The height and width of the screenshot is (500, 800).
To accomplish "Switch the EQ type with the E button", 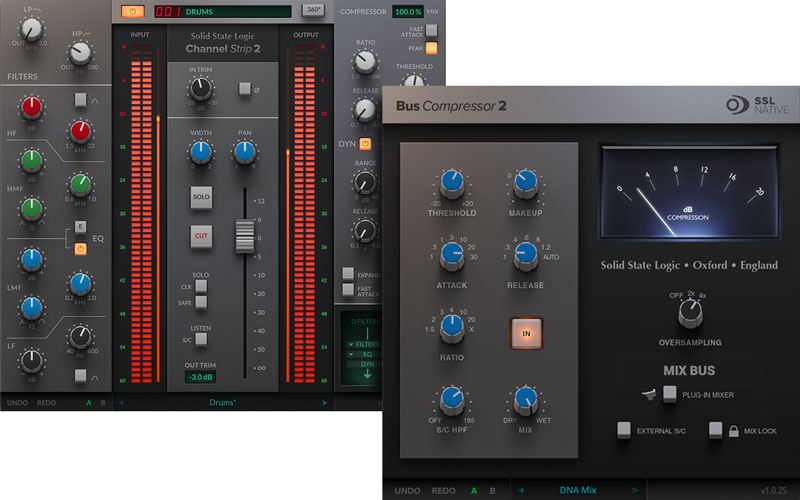I will click(x=81, y=227).
